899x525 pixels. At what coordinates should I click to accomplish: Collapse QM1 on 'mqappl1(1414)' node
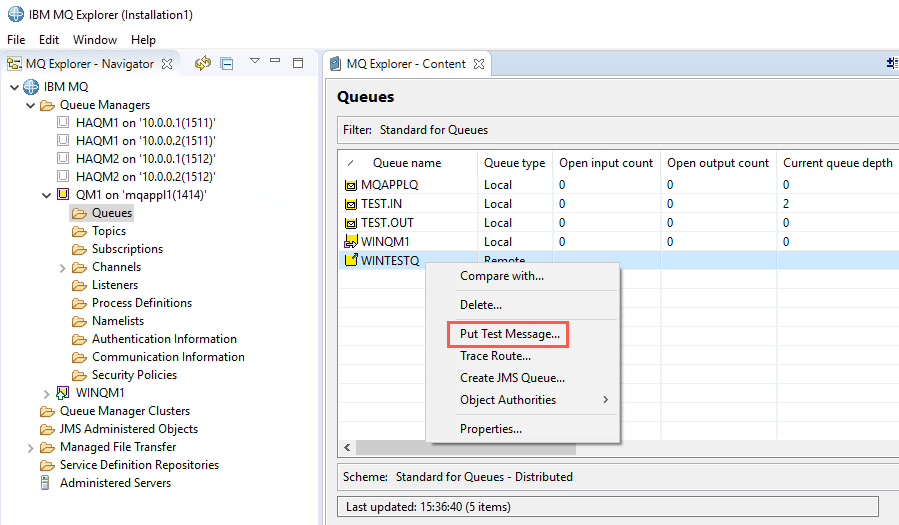click(46, 195)
